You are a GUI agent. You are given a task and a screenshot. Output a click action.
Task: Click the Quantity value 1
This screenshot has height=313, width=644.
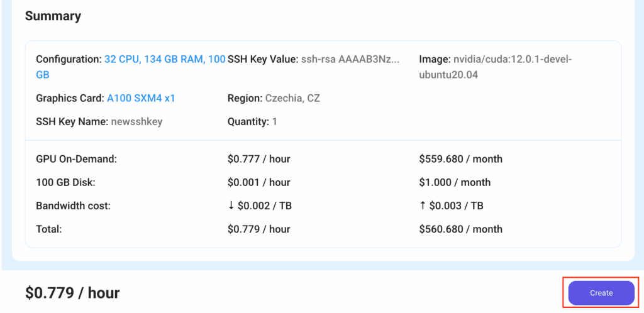(274, 121)
